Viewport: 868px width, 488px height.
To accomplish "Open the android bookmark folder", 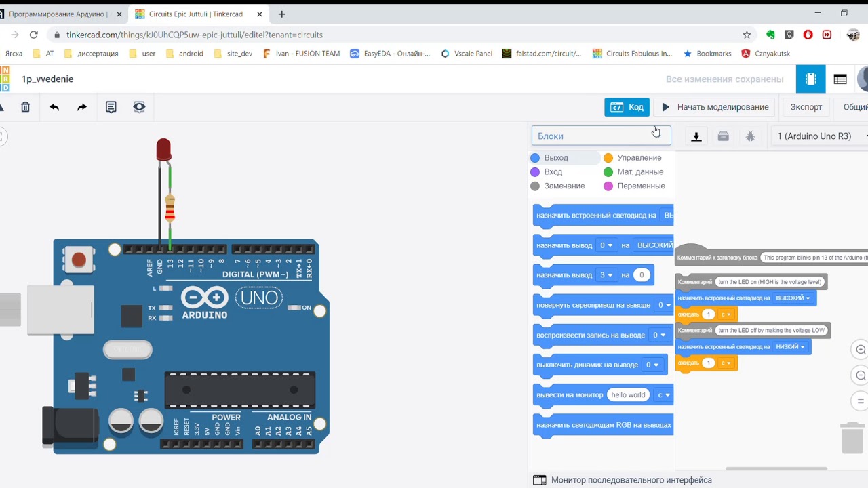I will click(184, 54).
